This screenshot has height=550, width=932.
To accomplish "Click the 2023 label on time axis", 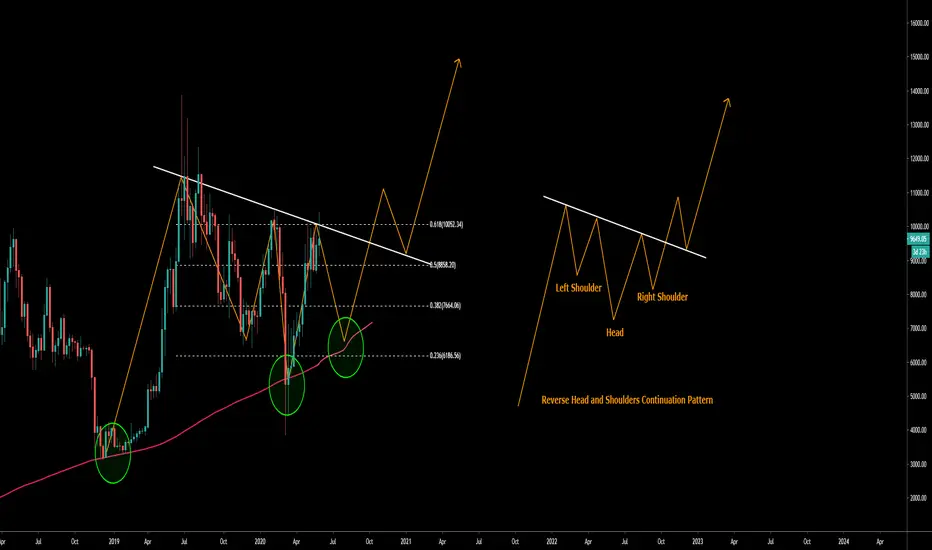I will [x=698, y=542].
